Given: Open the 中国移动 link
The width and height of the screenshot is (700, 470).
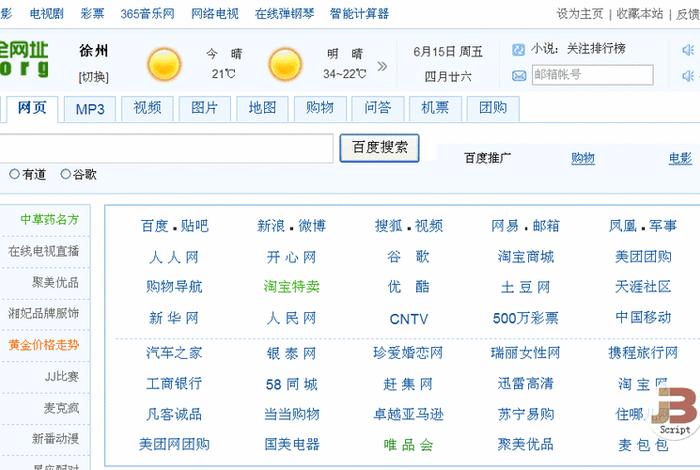Looking at the screenshot, I should click(643, 317).
